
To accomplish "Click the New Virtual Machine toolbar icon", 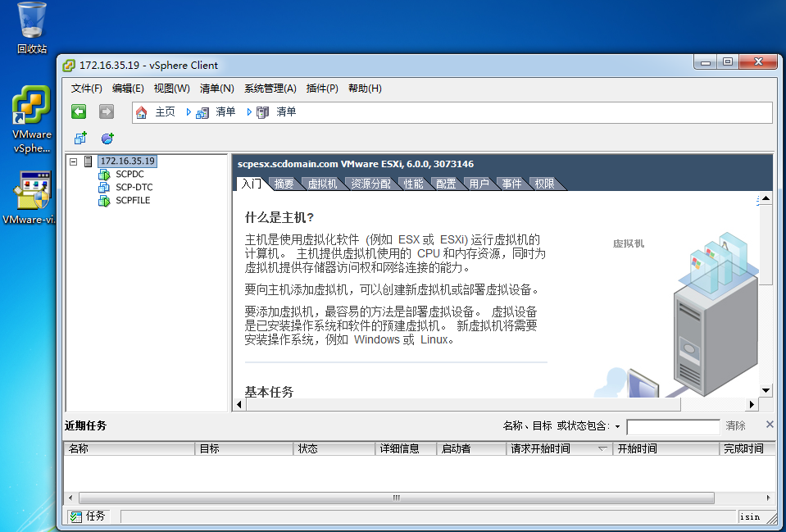I will point(80,138).
